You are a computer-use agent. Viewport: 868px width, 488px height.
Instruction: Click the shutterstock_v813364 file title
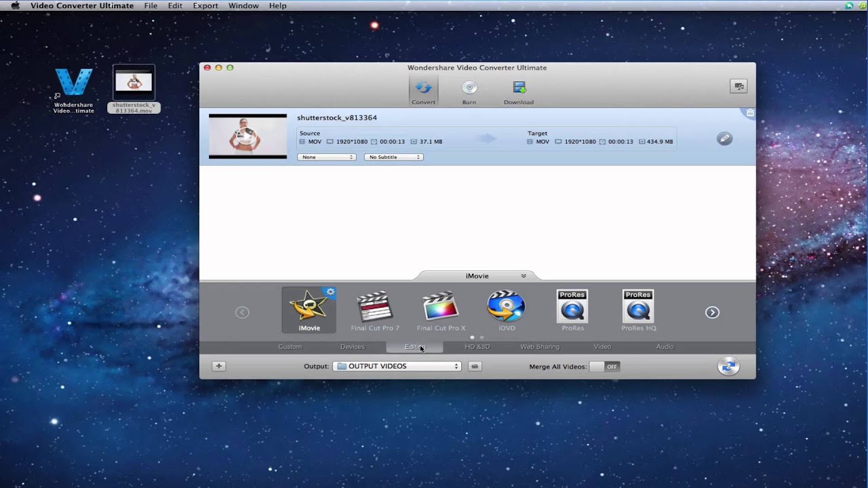coord(337,118)
